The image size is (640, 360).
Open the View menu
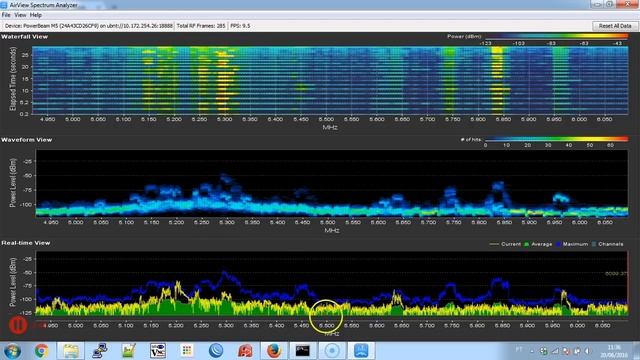20,15
